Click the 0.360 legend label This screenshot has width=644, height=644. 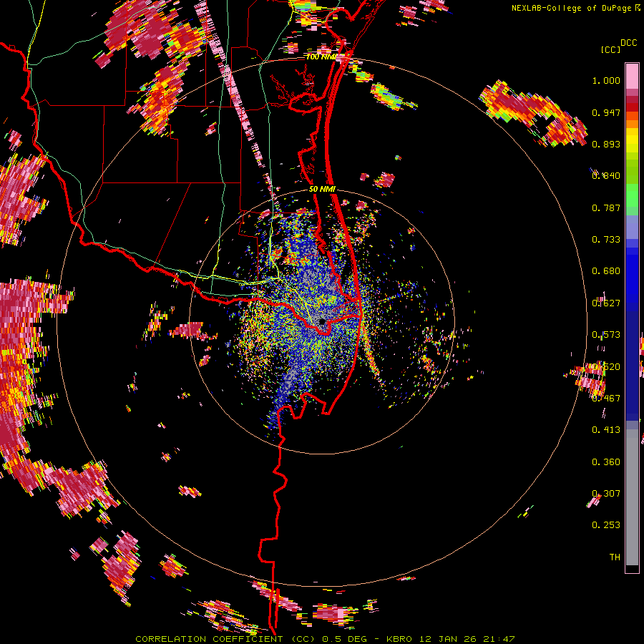click(x=606, y=462)
